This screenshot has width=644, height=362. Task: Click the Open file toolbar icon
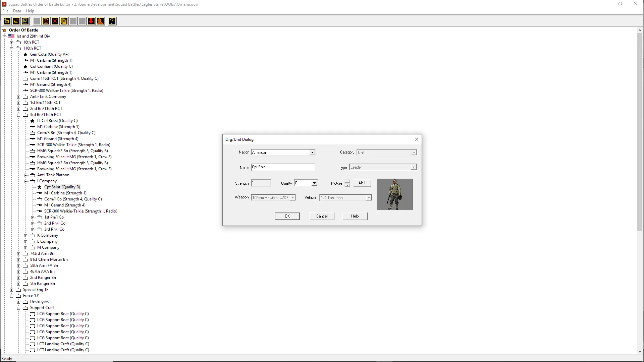[x=16, y=21]
